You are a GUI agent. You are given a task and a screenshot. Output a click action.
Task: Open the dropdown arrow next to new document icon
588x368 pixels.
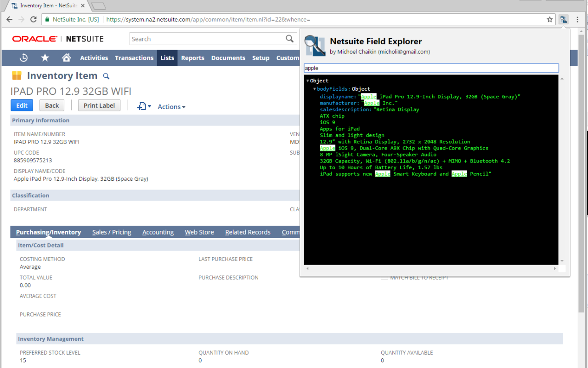[x=149, y=106]
